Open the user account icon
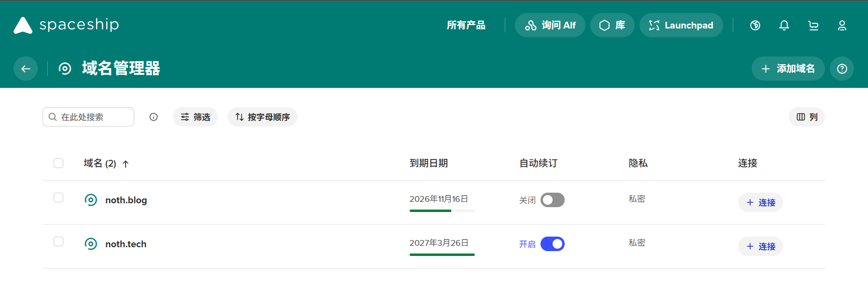The height and width of the screenshot is (296, 868). point(842,26)
